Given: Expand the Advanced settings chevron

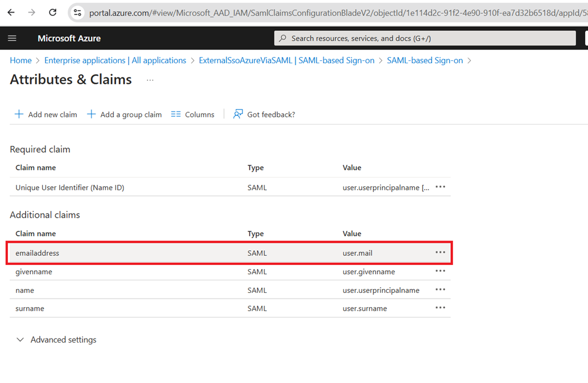Looking at the screenshot, I should [x=20, y=340].
